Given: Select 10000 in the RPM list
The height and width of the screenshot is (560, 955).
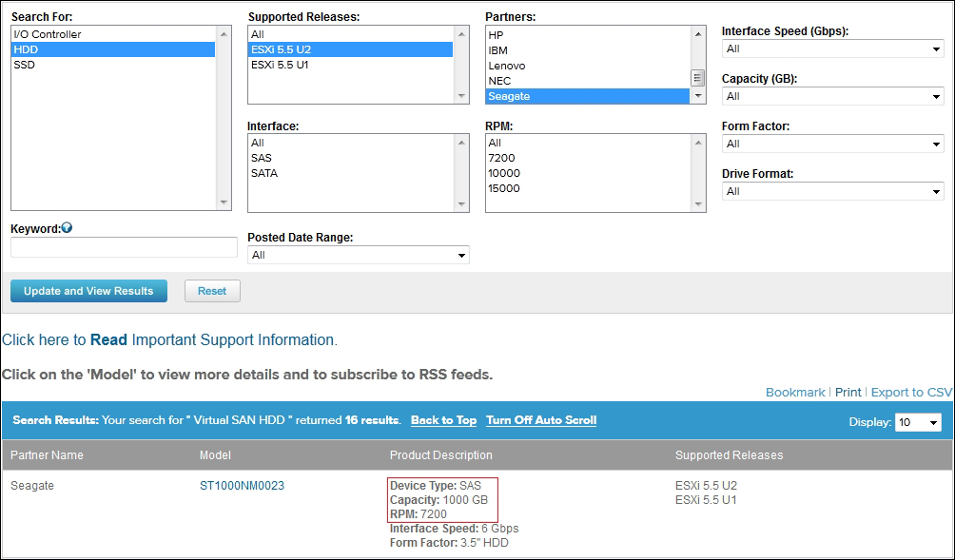Looking at the screenshot, I should [504, 174].
